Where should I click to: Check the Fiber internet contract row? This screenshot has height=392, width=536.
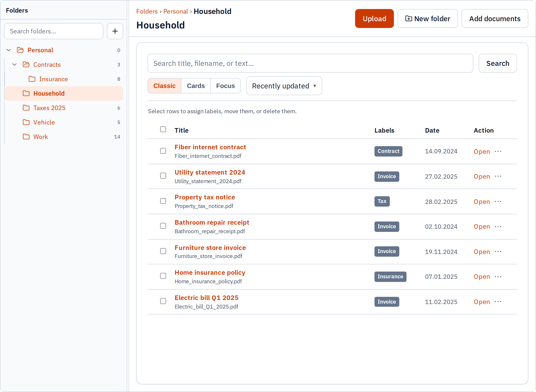coord(163,151)
